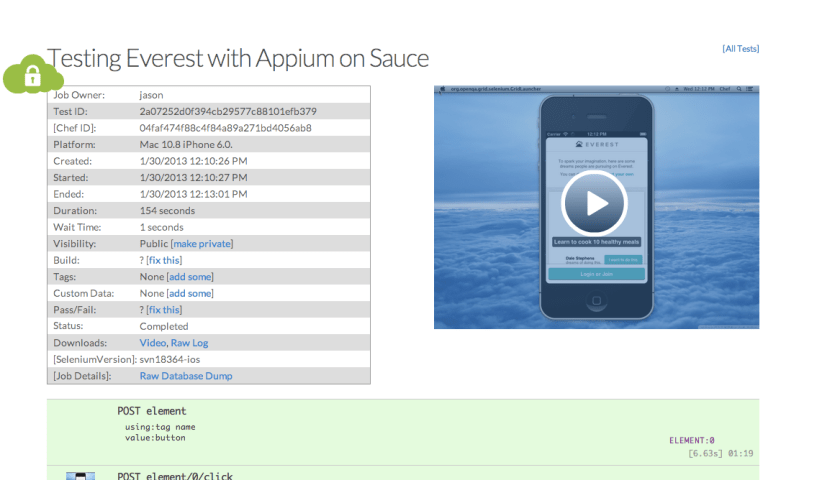
Task: Click add some next to Tags
Action: [x=190, y=276]
